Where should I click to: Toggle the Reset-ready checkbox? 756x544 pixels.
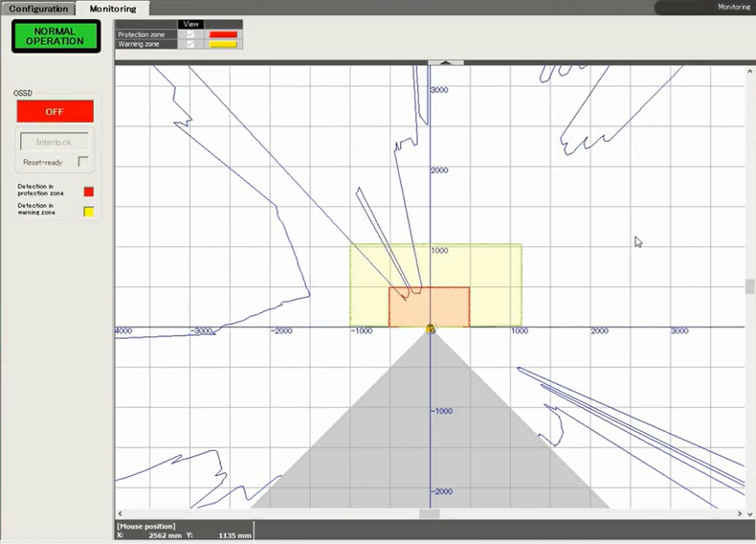click(83, 162)
